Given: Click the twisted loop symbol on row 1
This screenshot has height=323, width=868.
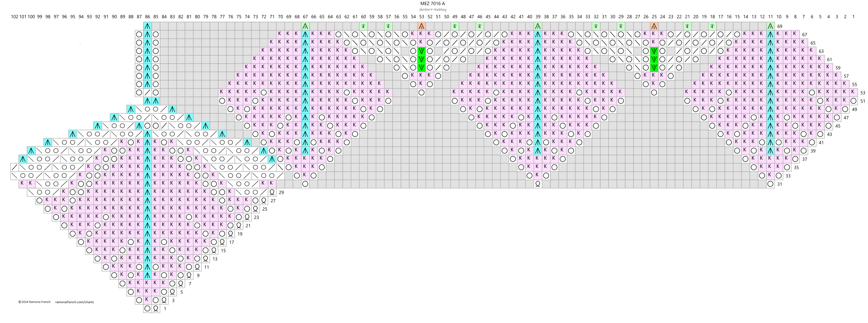Looking at the screenshot, I should point(156,308).
